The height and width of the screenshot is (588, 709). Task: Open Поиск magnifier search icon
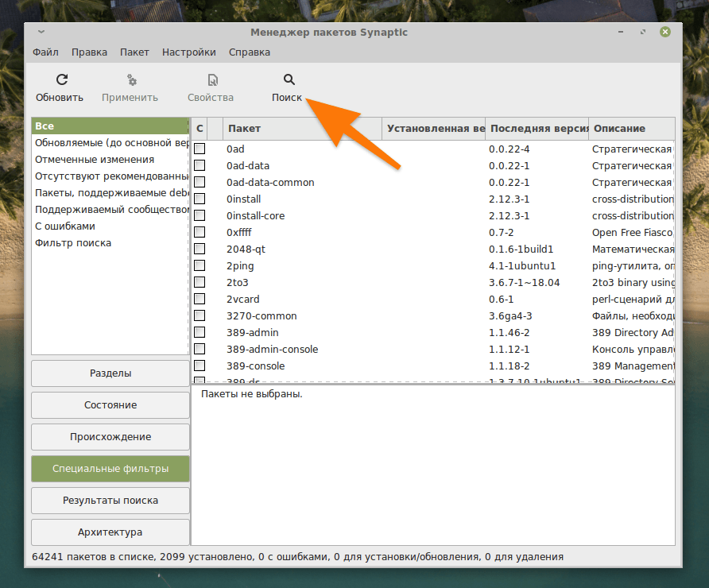click(x=289, y=79)
